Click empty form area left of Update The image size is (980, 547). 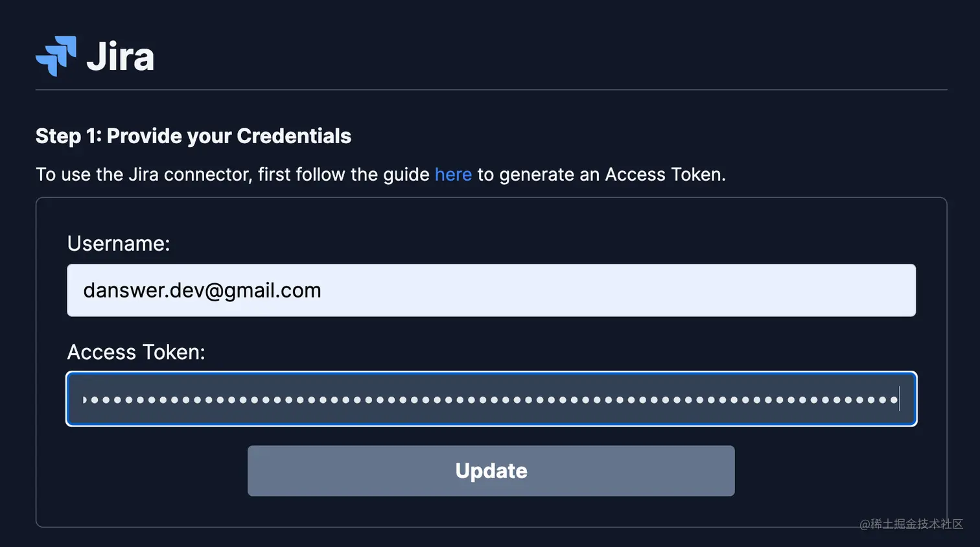143,471
